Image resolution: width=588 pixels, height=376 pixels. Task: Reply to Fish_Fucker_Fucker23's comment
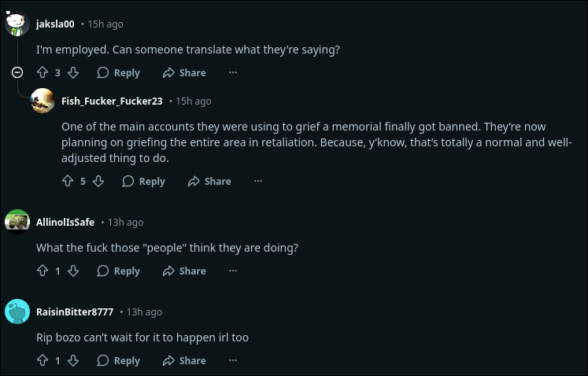coord(143,181)
